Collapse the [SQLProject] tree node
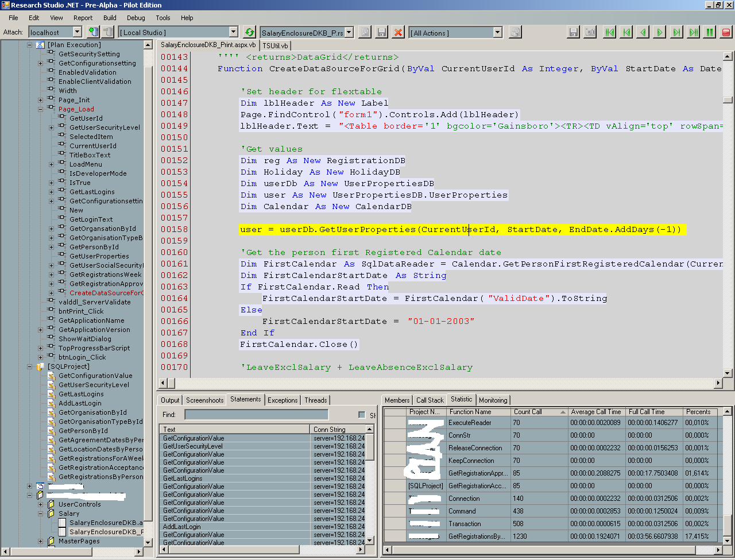 click(30, 366)
